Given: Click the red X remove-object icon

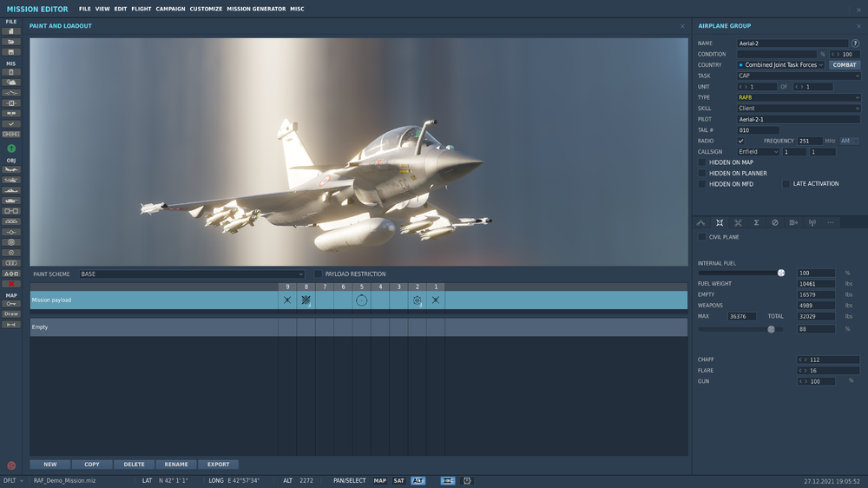Looking at the screenshot, I should coord(11,284).
